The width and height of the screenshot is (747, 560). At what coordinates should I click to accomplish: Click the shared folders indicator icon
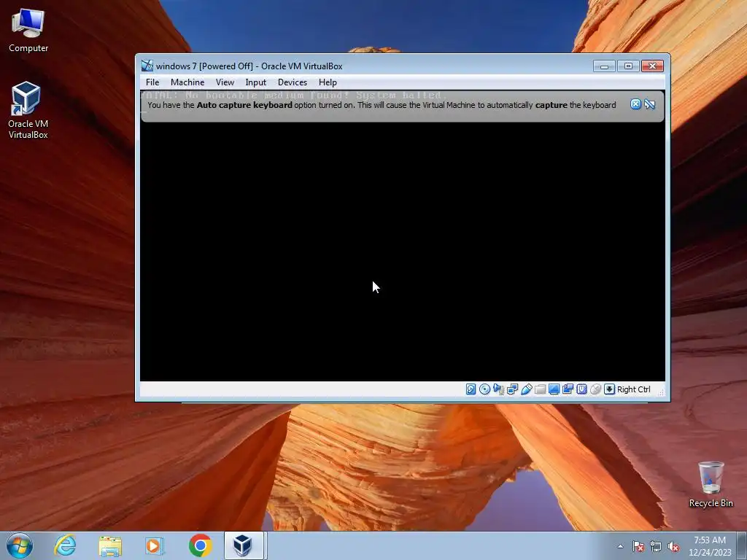(541, 389)
